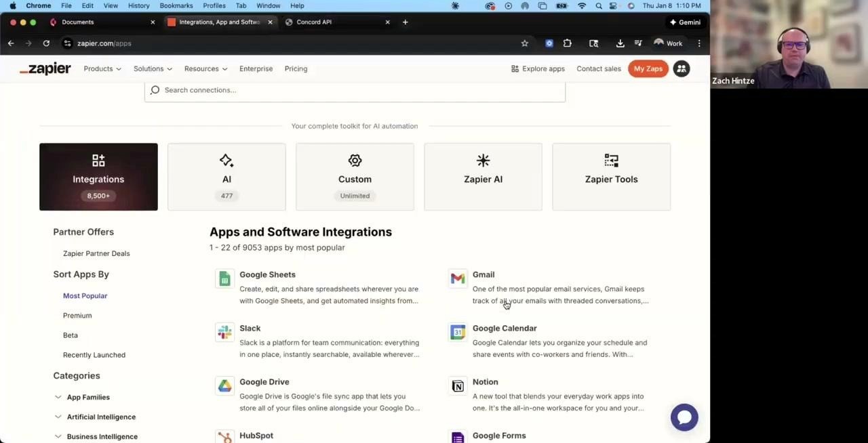This screenshot has height=443, width=868.
Task: Sort apps by Most Popular
Action: 85,295
